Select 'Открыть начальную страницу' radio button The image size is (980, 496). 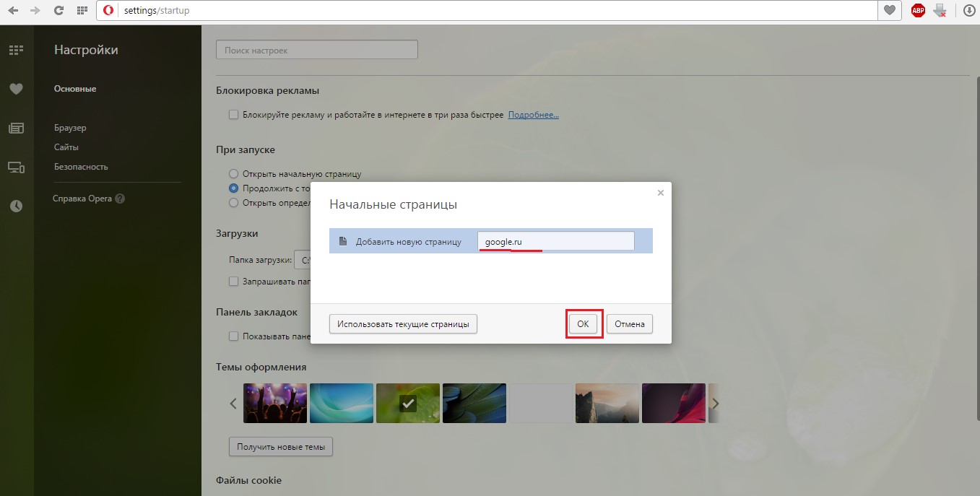233,174
